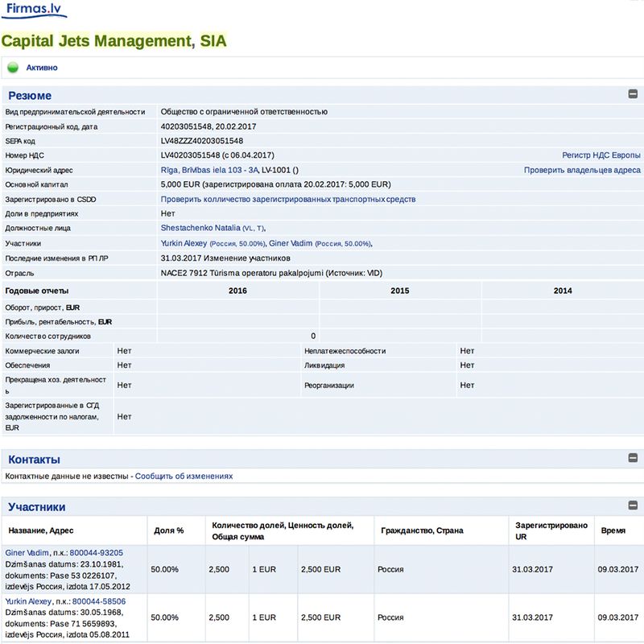This screenshot has width=644, height=644.
Task: Select the Контактные данные не известны text
Action: point(67,476)
